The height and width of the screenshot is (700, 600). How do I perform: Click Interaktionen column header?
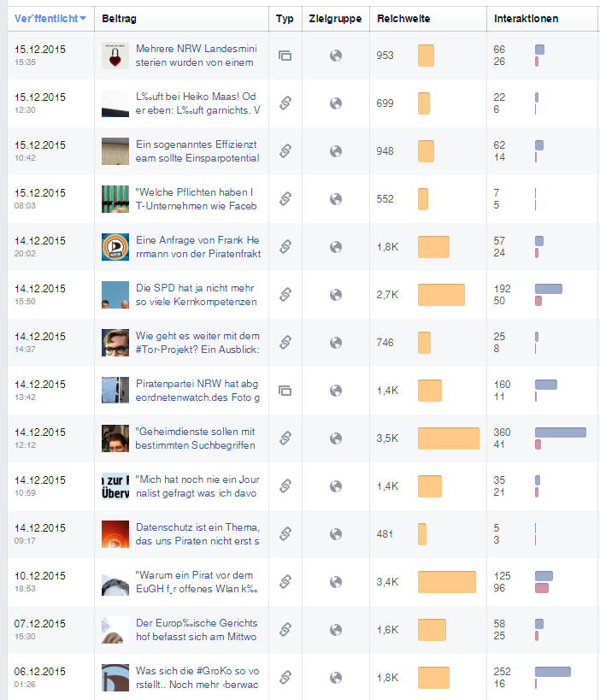tap(526, 19)
